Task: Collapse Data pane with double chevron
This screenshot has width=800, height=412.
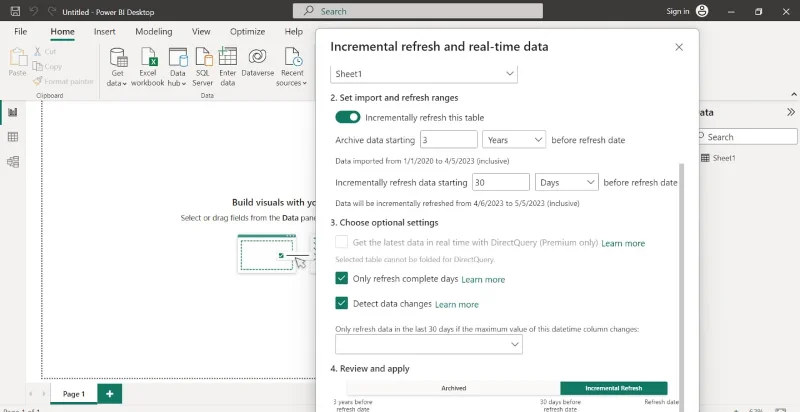Action: pos(790,112)
